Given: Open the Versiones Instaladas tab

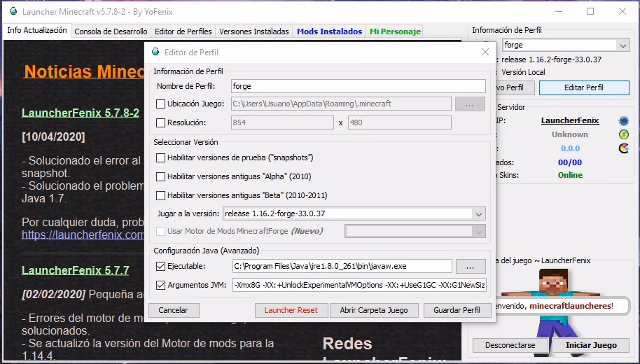Looking at the screenshot, I should tap(254, 31).
